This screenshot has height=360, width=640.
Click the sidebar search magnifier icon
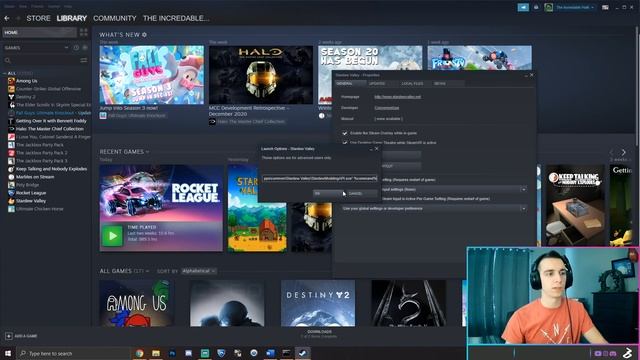pos(7,60)
